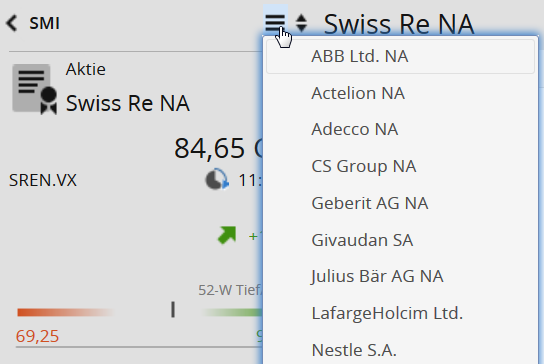Choose LafargeHolcim Ltd. entry

(400, 313)
